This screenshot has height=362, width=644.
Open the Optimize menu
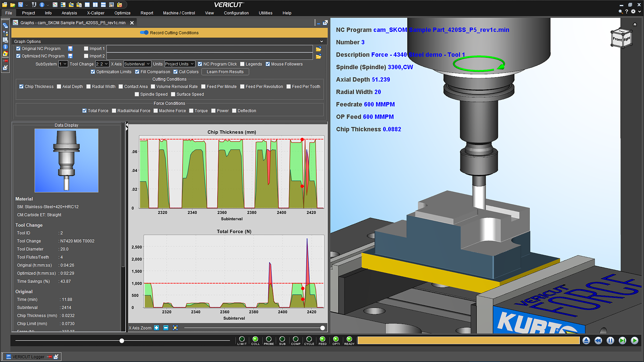122,13
